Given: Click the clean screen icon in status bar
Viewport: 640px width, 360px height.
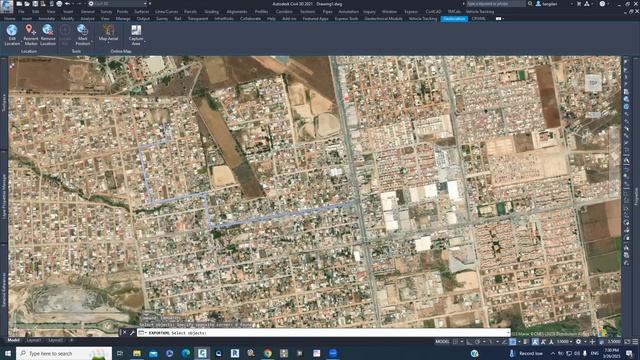Looking at the screenshot, I should (x=627, y=342).
